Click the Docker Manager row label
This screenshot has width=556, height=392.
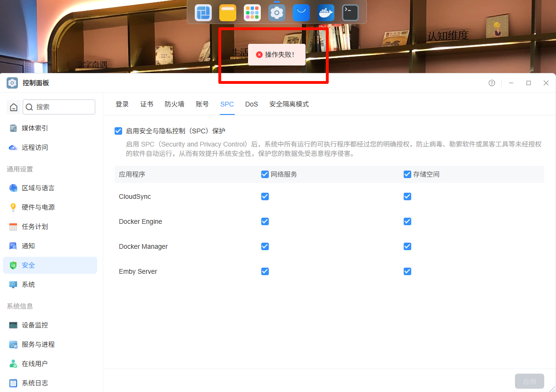point(143,246)
